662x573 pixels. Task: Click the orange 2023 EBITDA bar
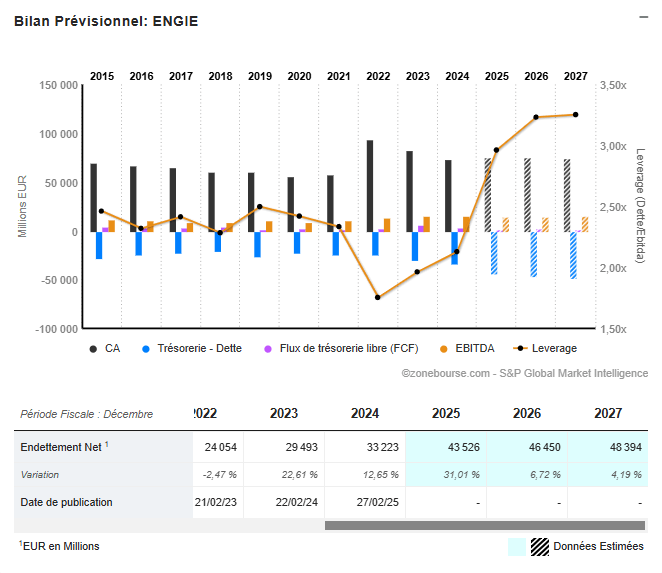(426, 224)
